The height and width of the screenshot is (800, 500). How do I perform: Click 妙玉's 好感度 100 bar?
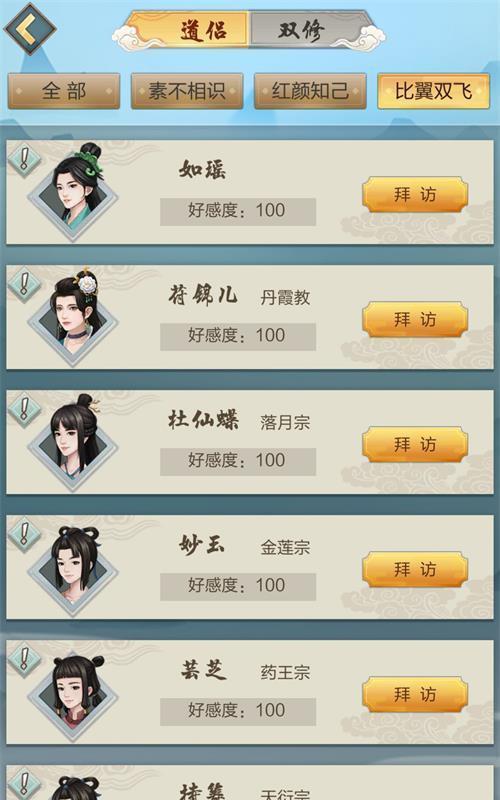[238, 586]
